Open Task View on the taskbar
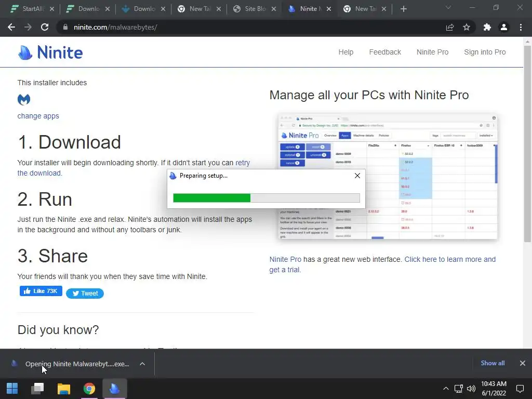Viewport: 532px width, 399px height. 37,389
